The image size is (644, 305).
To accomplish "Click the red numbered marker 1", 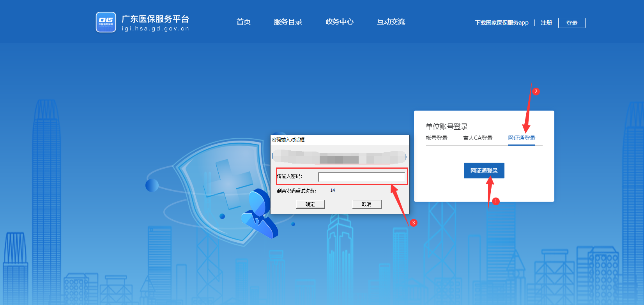I will click(x=495, y=201).
